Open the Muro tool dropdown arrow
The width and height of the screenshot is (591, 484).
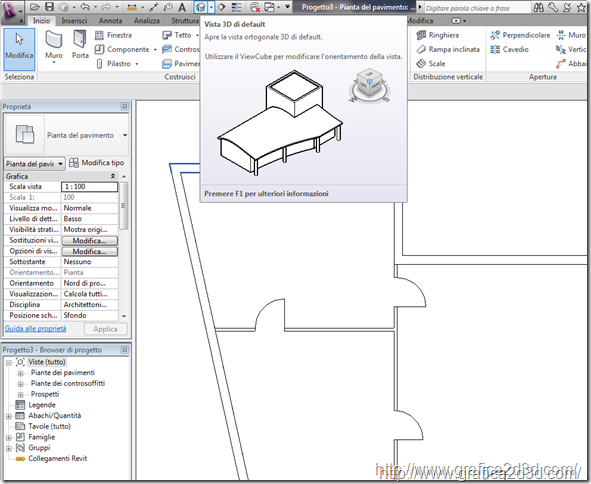tap(54, 62)
